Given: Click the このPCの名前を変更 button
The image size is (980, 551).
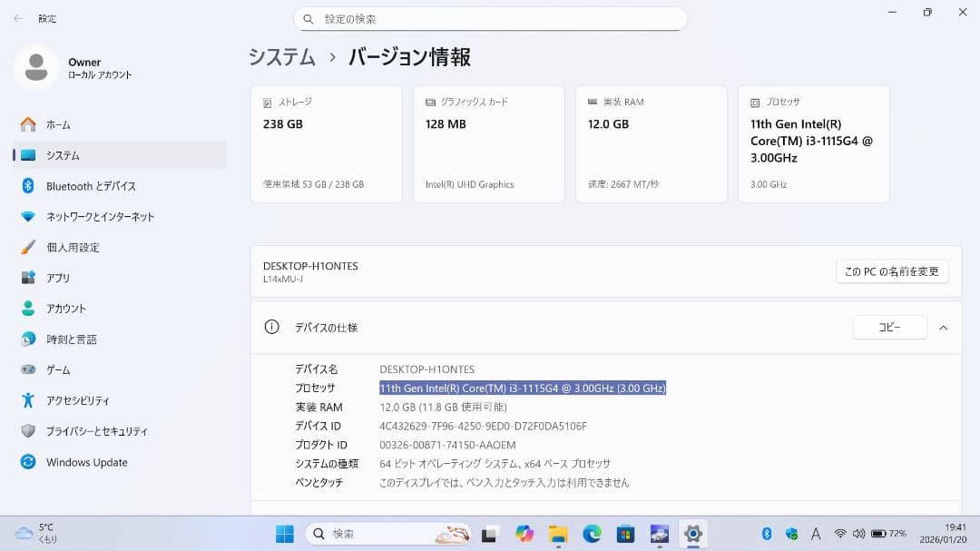Looking at the screenshot, I should (x=892, y=271).
